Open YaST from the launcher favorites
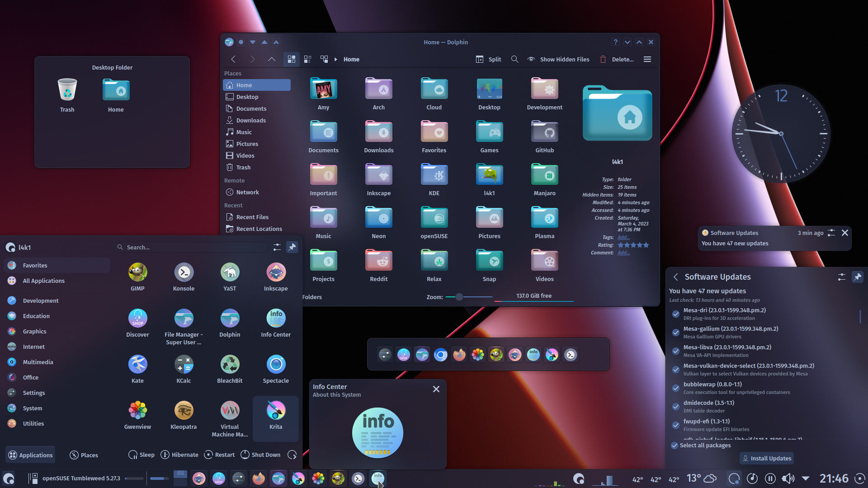Image resolution: width=868 pixels, height=488 pixels. coord(230,277)
